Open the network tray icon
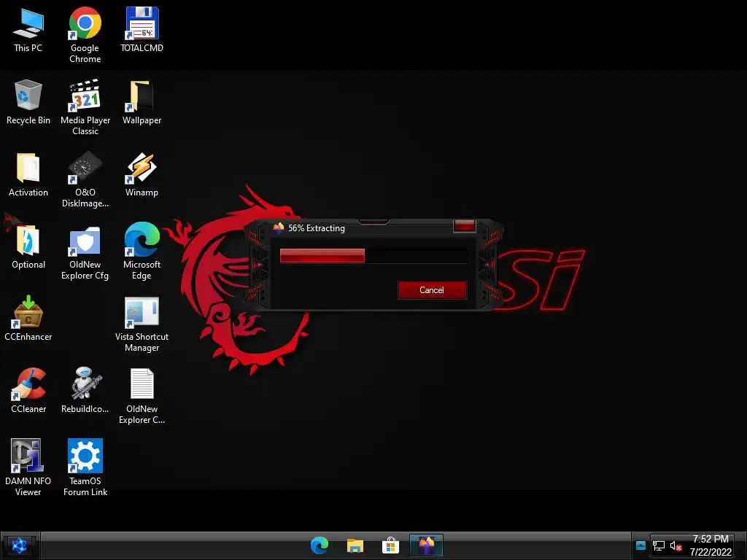Viewport: 747px width, 560px height. 659,545
